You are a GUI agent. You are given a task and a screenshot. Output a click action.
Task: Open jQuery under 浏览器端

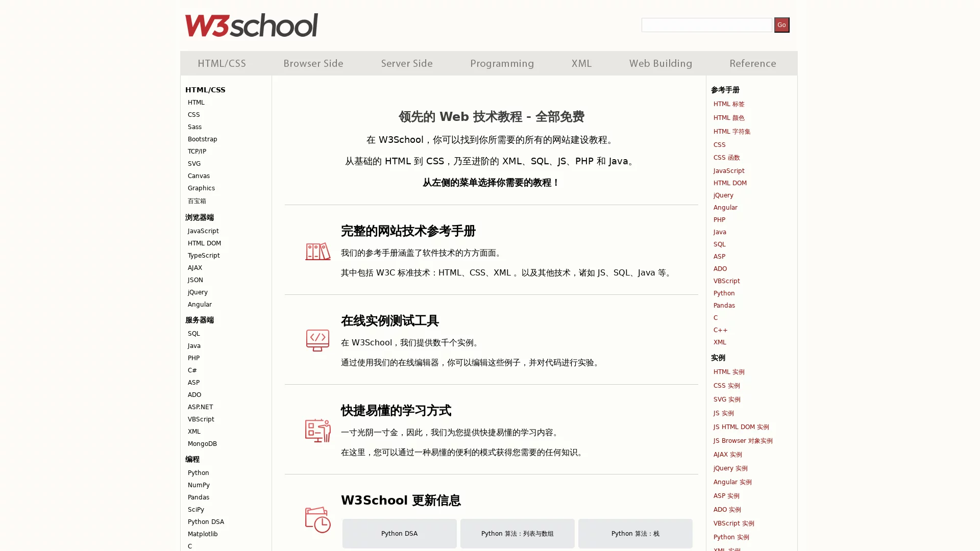198,292
